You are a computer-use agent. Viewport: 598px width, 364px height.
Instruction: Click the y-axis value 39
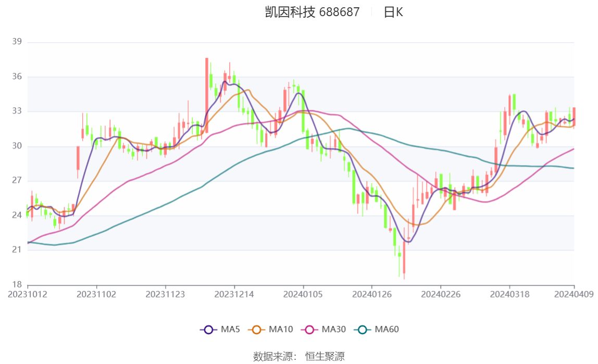[x=17, y=42]
